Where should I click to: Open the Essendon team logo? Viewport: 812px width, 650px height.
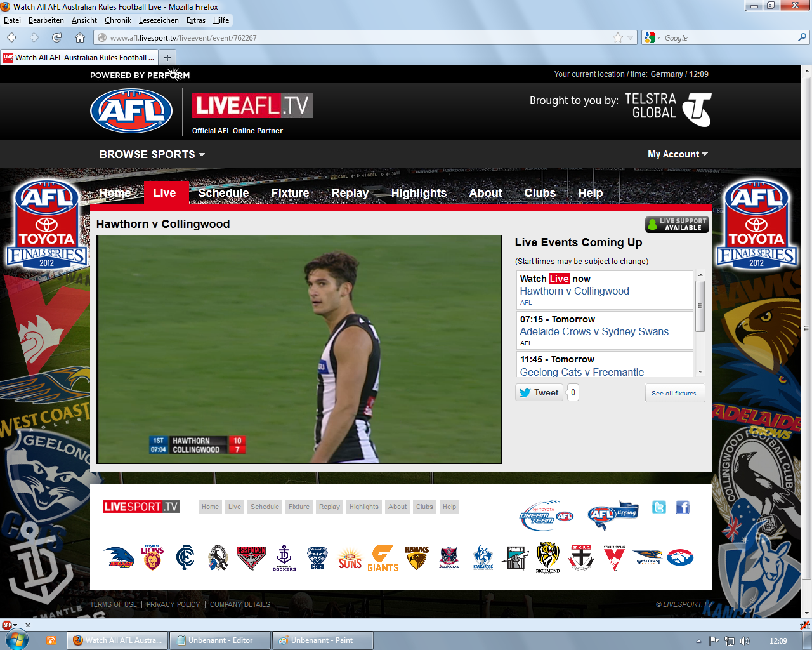tap(251, 557)
